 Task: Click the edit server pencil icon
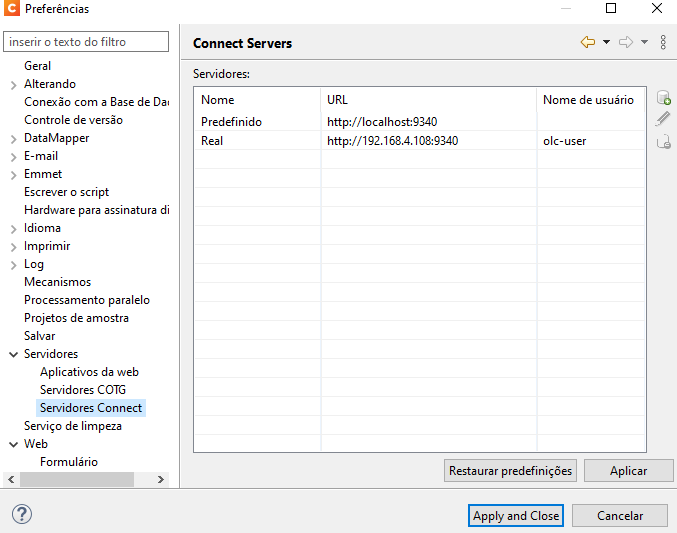point(663,119)
